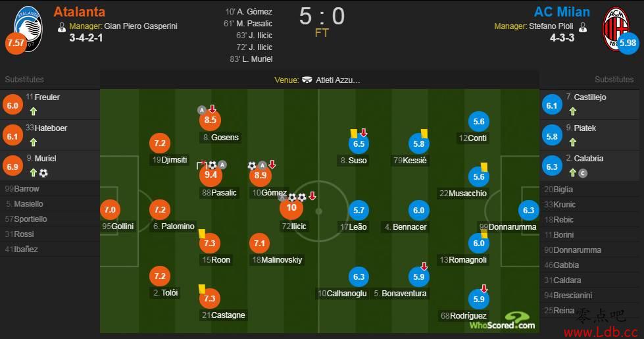
Task: Click the yellow card above Kessié's rating
Action: [424, 134]
